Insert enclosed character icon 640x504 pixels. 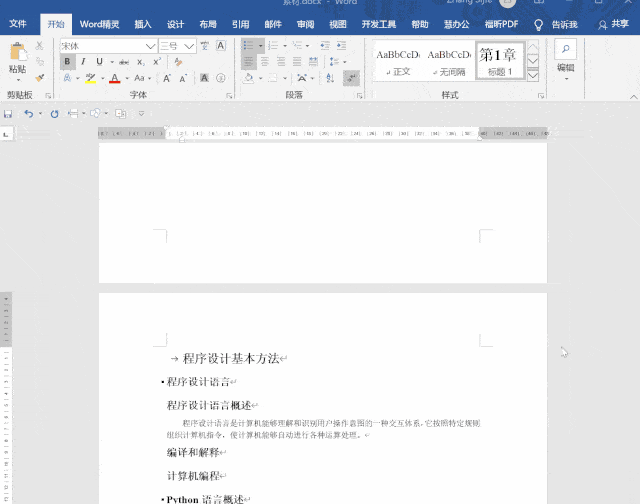(221, 78)
